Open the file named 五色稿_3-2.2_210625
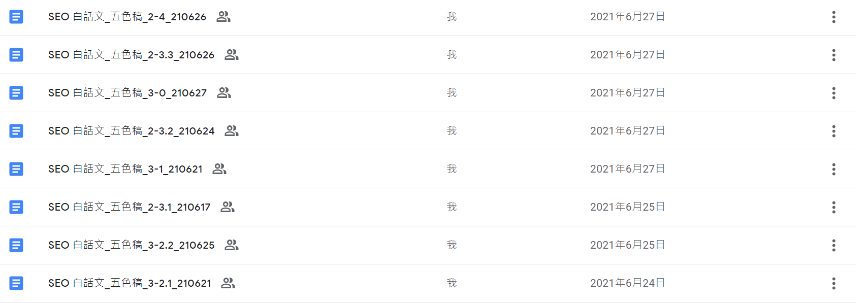The width and height of the screenshot is (868, 303). pos(131,245)
